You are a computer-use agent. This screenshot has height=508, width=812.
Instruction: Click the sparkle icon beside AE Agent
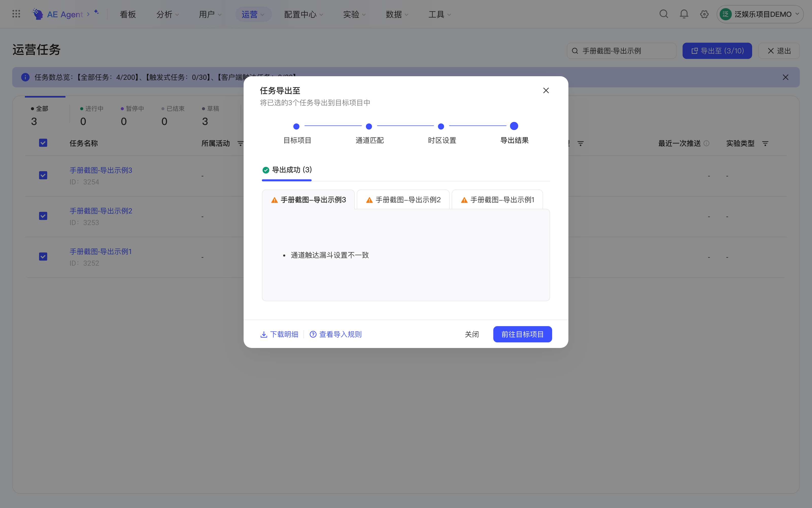(x=96, y=12)
